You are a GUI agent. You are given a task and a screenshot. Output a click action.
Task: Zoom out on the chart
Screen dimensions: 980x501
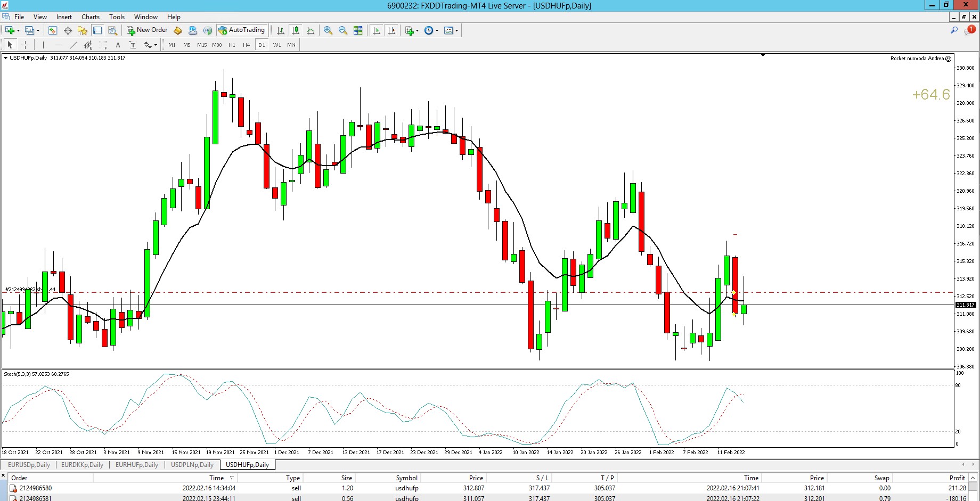[343, 30]
